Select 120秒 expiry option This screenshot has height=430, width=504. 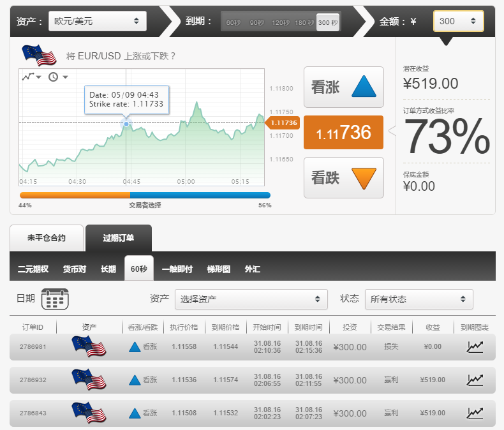point(281,22)
